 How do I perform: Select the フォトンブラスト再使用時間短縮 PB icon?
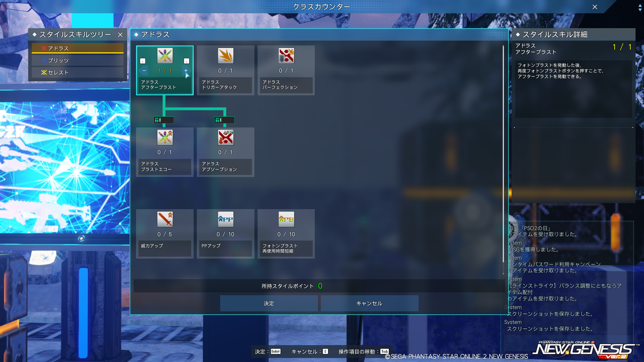point(286,219)
